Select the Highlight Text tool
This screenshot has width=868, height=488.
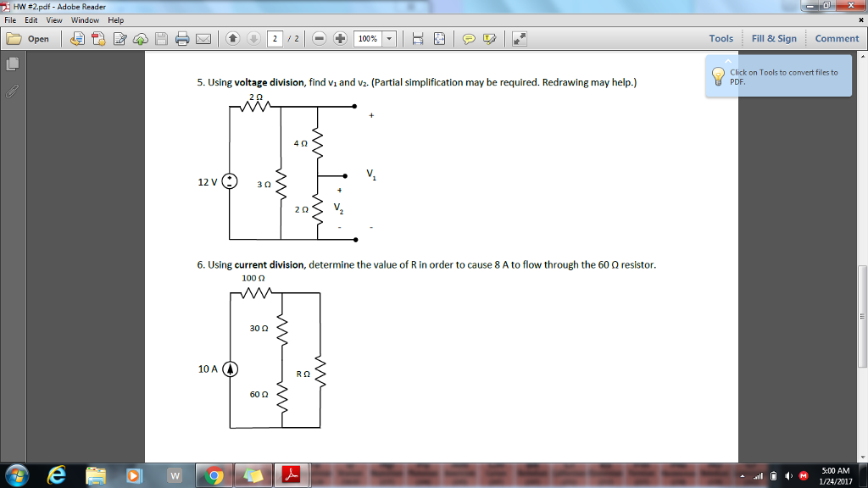[490, 38]
